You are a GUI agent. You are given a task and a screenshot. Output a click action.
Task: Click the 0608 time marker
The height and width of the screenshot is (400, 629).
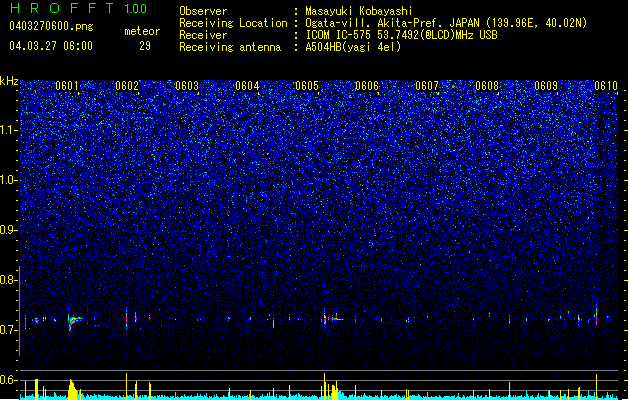click(487, 86)
